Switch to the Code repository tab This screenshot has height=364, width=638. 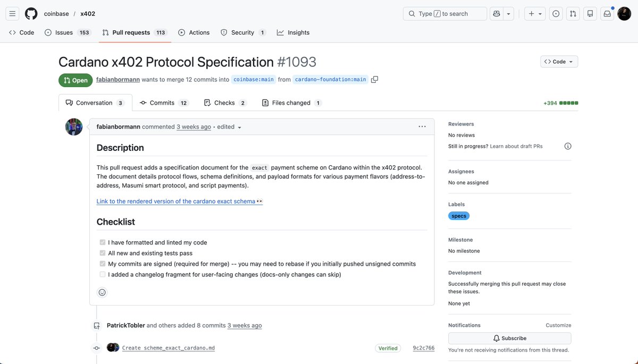coord(22,32)
